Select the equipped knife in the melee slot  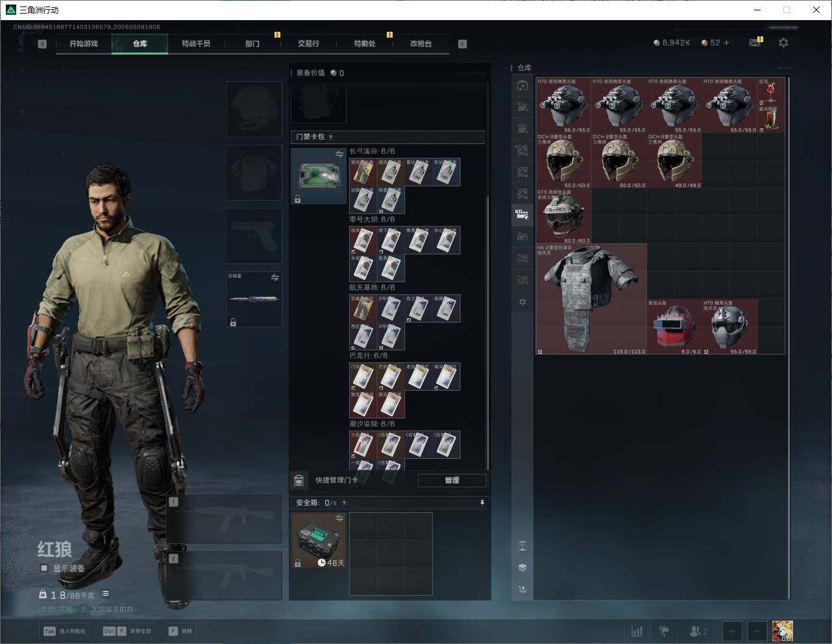tap(254, 299)
